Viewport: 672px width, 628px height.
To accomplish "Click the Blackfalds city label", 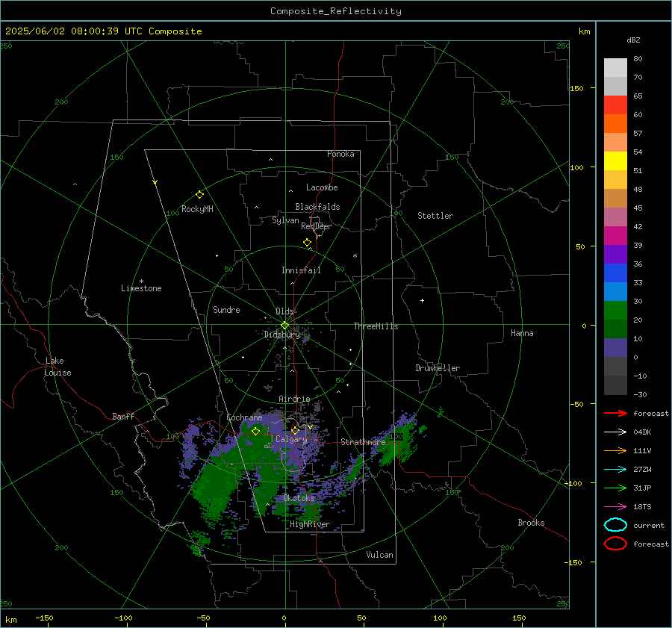I will (317, 207).
